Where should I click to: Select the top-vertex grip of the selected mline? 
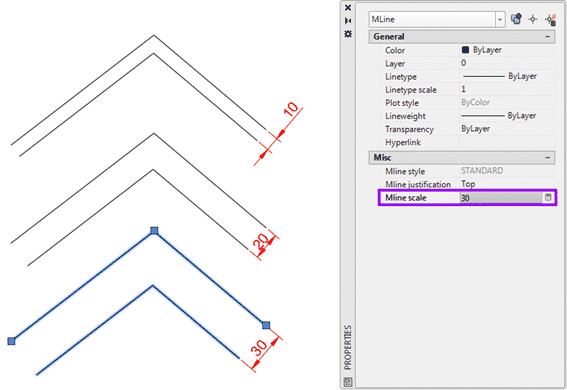(x=154, y=231)
